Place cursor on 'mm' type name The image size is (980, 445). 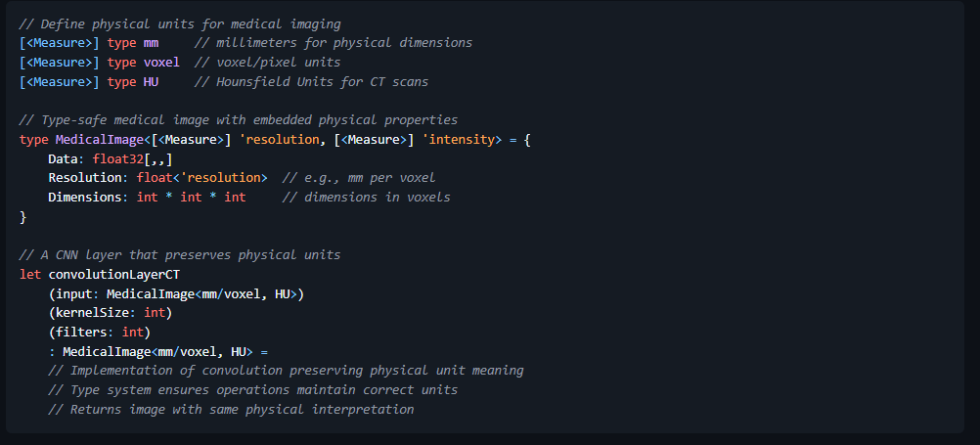(x=152, y=43)
